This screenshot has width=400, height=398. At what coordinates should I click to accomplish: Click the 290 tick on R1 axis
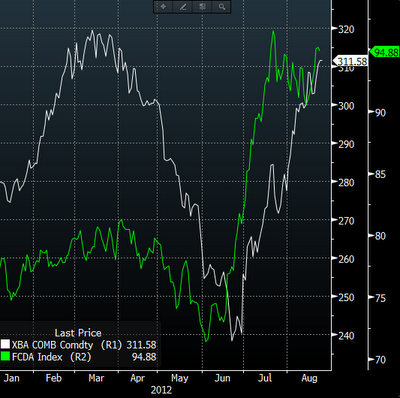click(346, 144)
